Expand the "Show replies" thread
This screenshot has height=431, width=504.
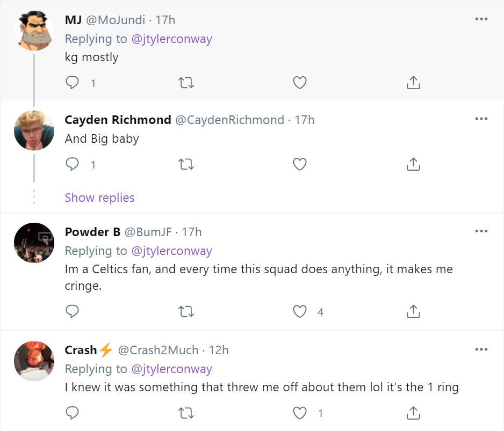click(99, 198)
